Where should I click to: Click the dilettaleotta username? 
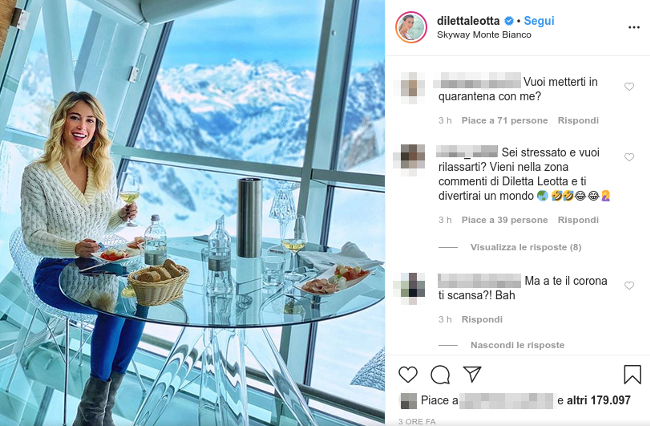(x=468, y=21)
